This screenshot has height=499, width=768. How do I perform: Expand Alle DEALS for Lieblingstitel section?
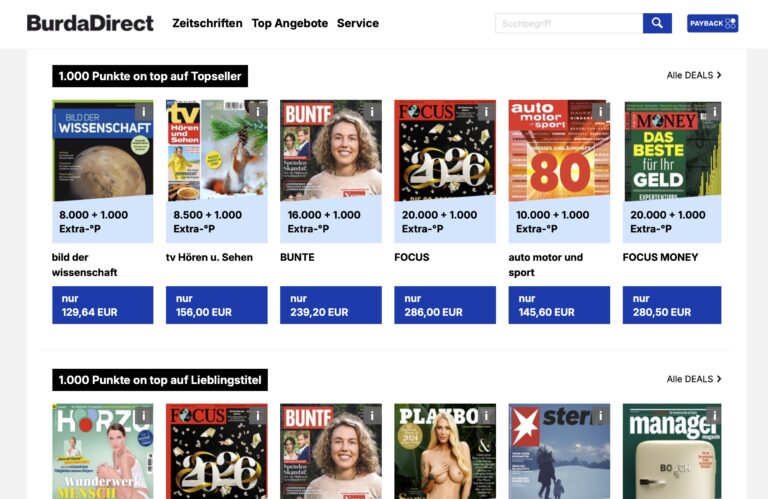(x=693, y=379)
